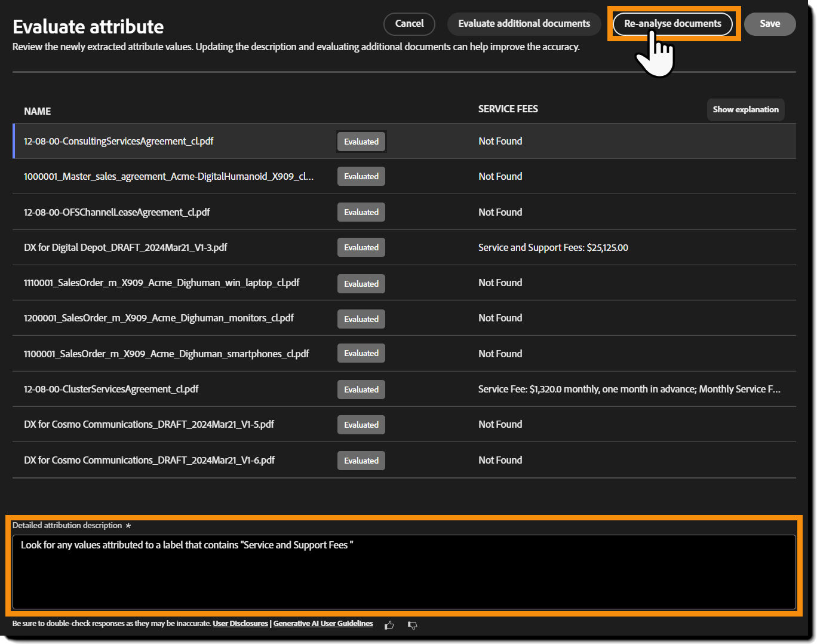817x644 pixels.
Task: Click the SERVICE FEES column header
Action: [x=508, y=109]
